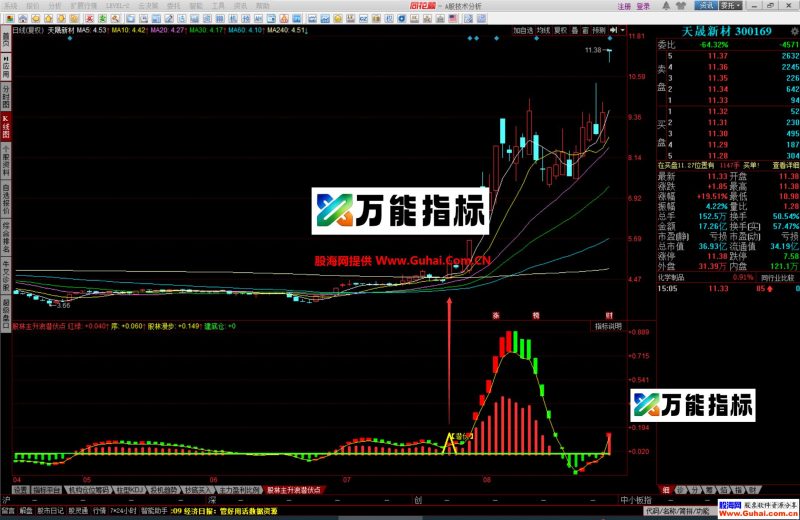This screenshot has width=800, height=520.
Task: Toggle 复权 price adjustment button
Action: tap(560, 31)
